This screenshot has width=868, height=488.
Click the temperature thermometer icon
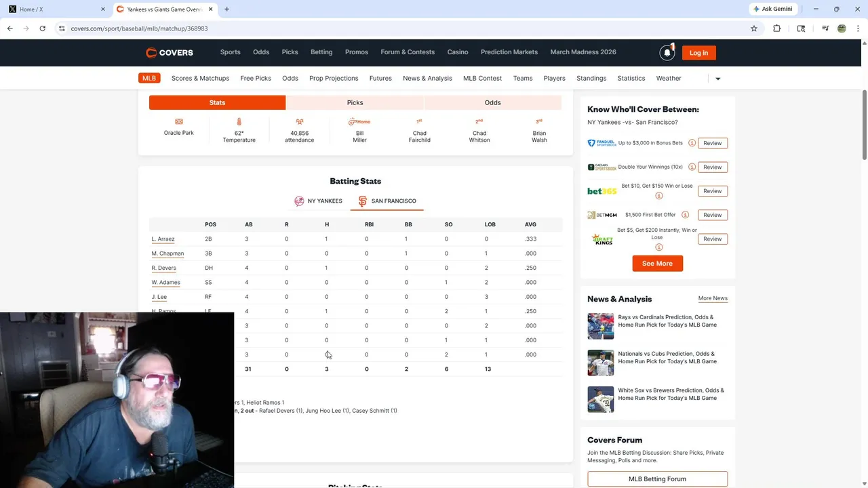click(239, 121)
